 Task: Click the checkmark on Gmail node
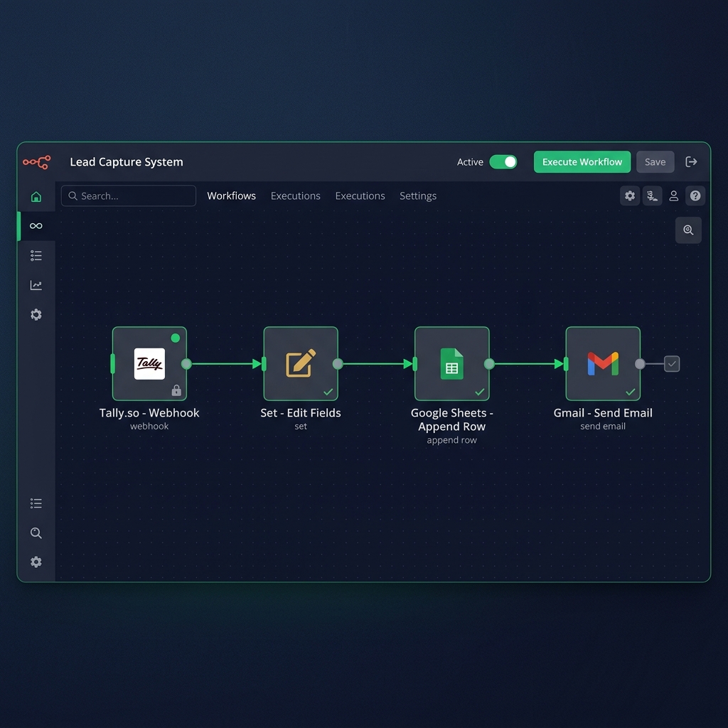coord(631,392)
